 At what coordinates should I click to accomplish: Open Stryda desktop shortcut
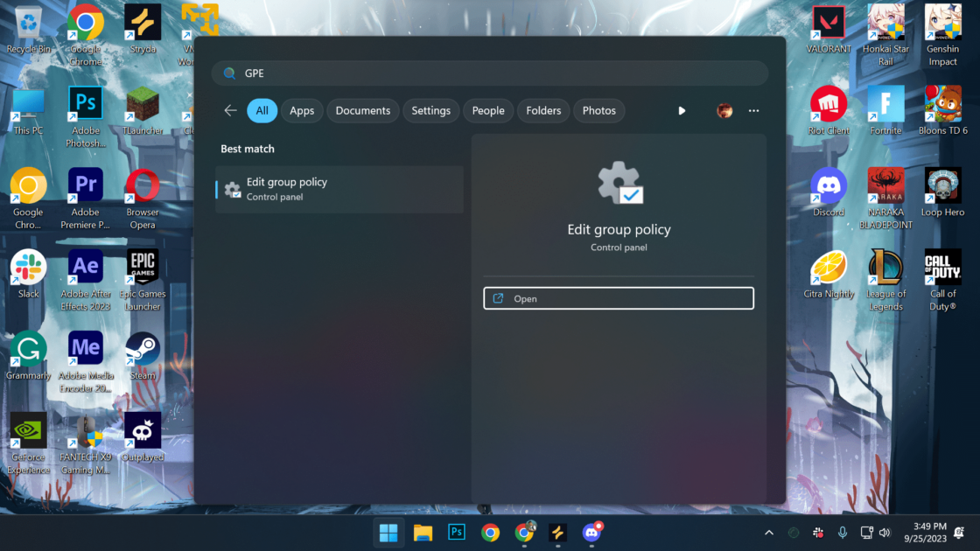[x=143, y=30]
